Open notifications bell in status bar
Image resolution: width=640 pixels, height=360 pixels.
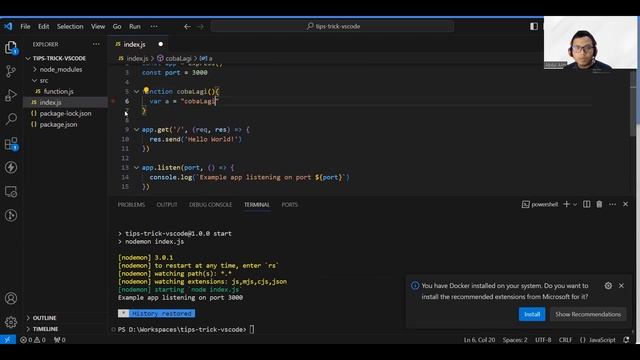tap(626, 340)
